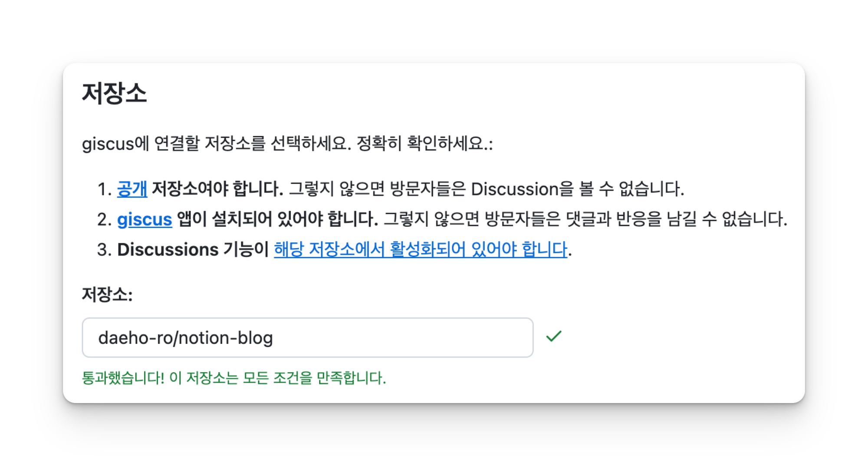Click the green checkmark validation icon

coord(554,336)
